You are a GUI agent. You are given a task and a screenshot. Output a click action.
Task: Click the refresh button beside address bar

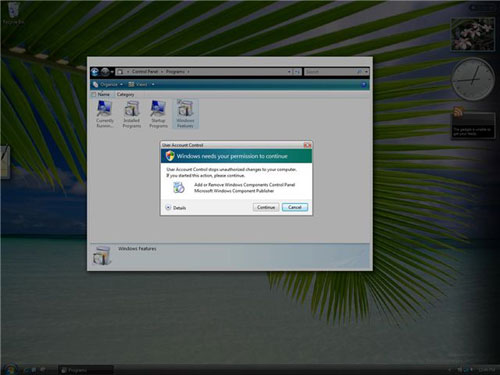pos(297,72)
